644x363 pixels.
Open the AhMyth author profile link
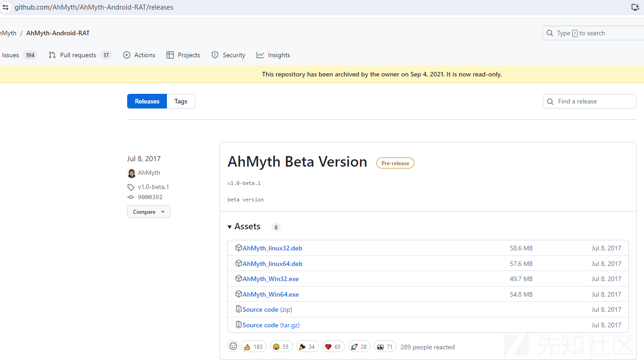click(x=149, y=173)
